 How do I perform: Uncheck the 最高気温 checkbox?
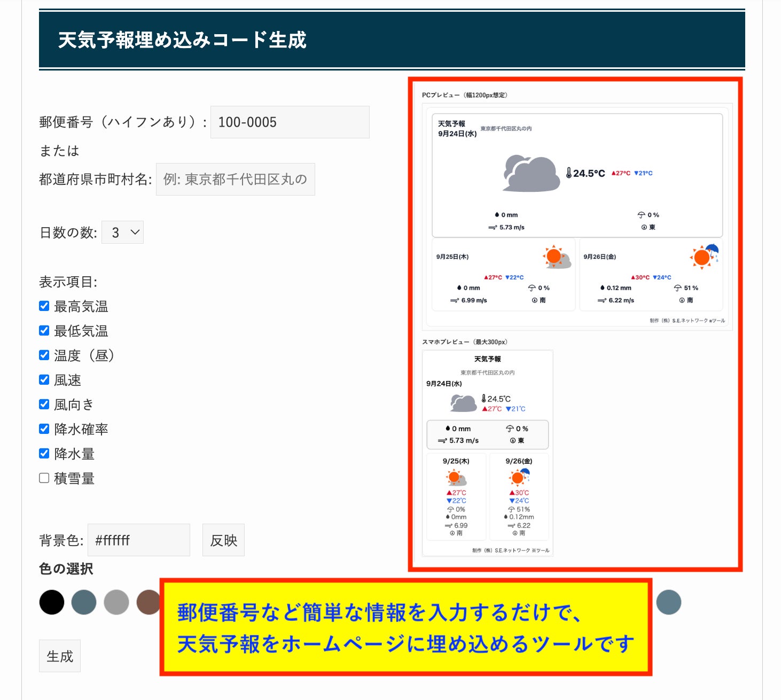44,306
